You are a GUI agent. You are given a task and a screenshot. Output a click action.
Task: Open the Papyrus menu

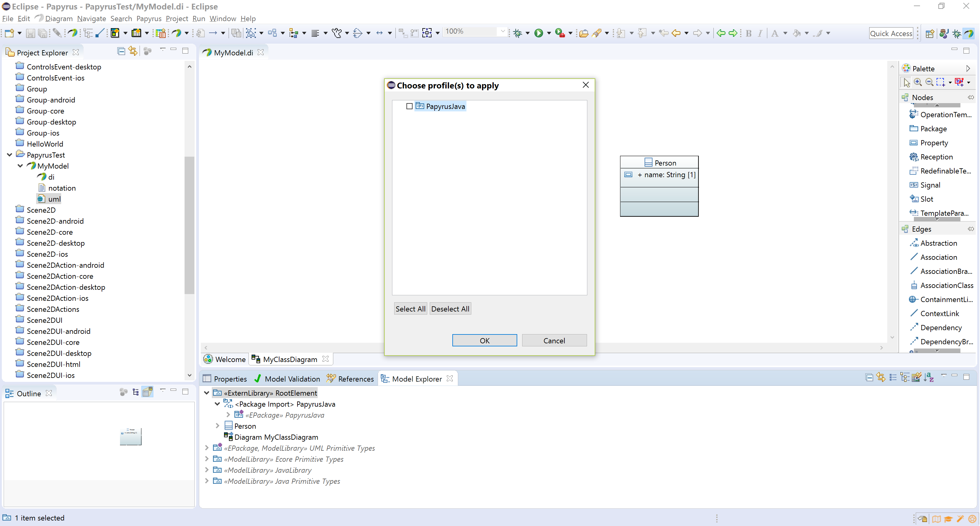coord(149,18)
